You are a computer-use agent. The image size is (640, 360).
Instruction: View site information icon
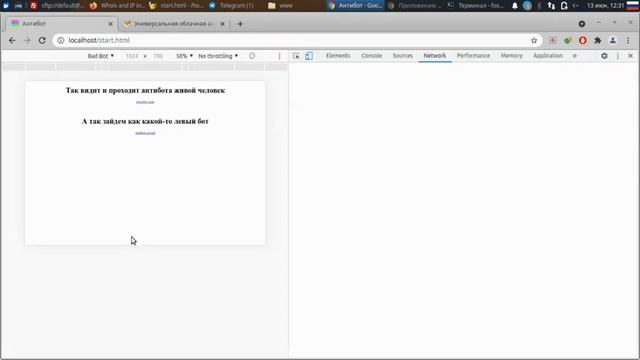[x=60, y=40]
